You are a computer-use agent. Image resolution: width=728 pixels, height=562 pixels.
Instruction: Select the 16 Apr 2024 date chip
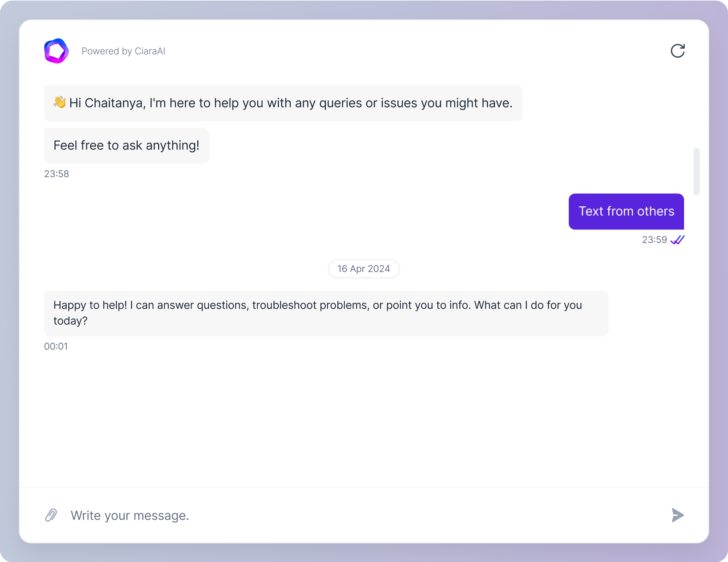[x=364, y=269]
